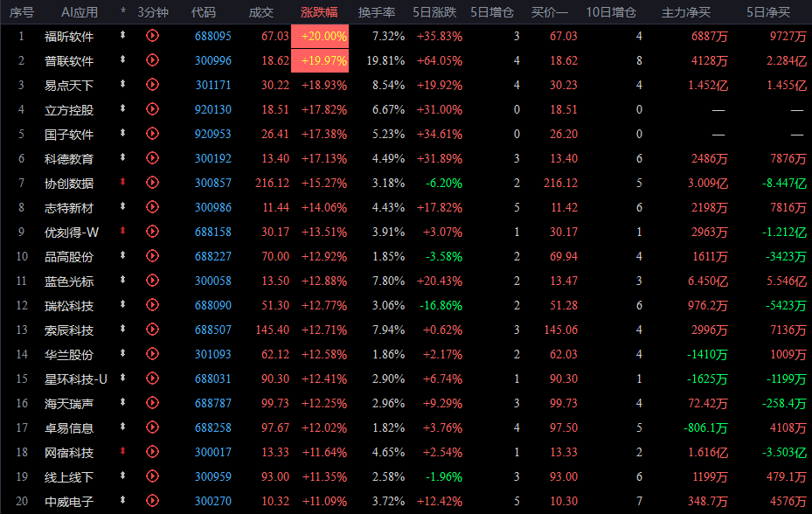Toggle the marker beside 科德教育
This screenshot has width=812, height=514.
(122, 157)
